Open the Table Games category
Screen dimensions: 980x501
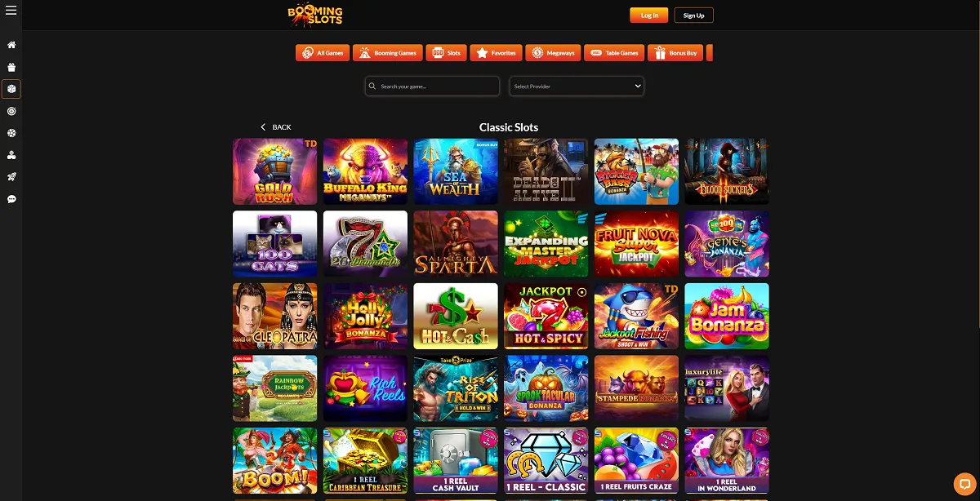(x=614, y=53)
